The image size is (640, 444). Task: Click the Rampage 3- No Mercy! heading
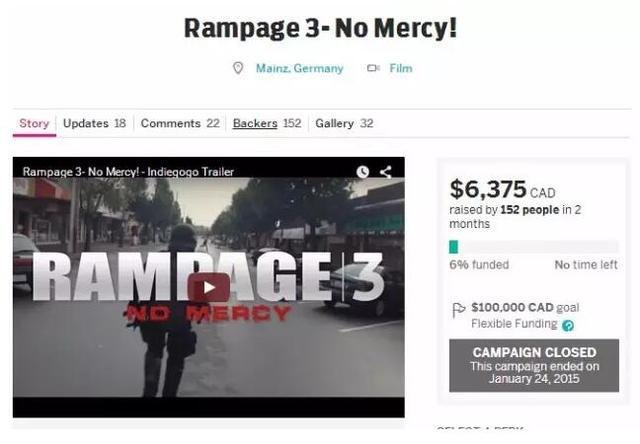tap(320, 28)
